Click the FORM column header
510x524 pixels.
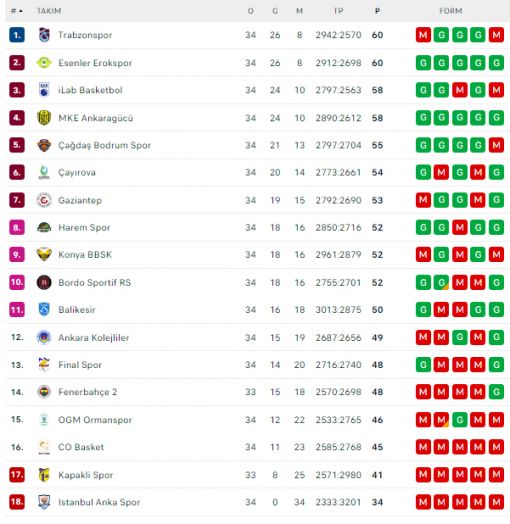pos(451,11)
